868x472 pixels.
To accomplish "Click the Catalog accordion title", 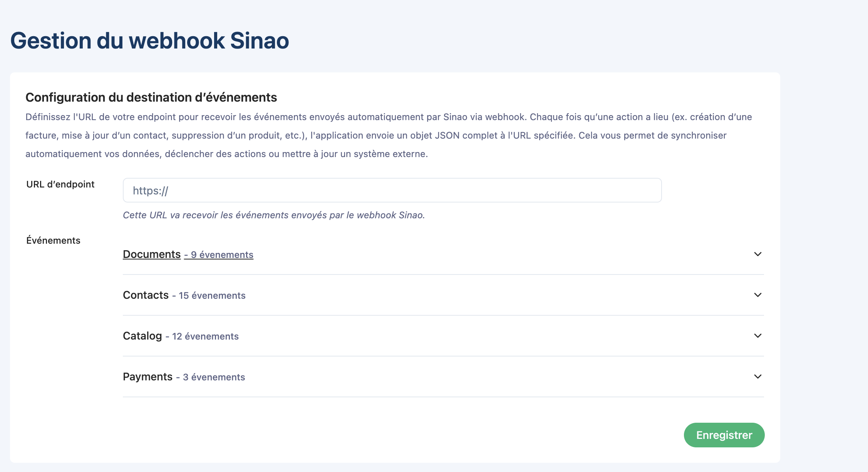I will coord(142,336).
